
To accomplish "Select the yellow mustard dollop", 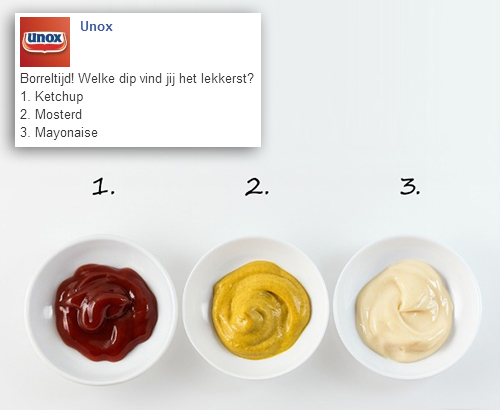I will pyautogui.click(x=261, y=310).
